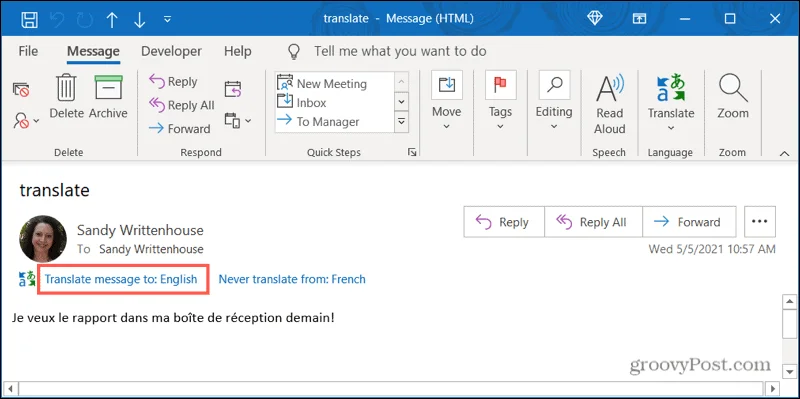This screenshot has width=800, height=399.
Task: Click Reply All in the ribbon
Action: pyautogui.click(x=182, y=105)
